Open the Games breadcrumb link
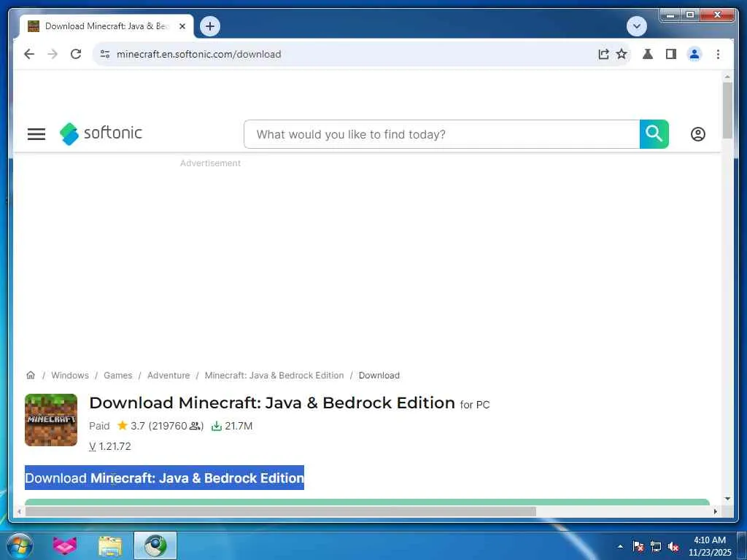747x560 pixels. point(117,376)
